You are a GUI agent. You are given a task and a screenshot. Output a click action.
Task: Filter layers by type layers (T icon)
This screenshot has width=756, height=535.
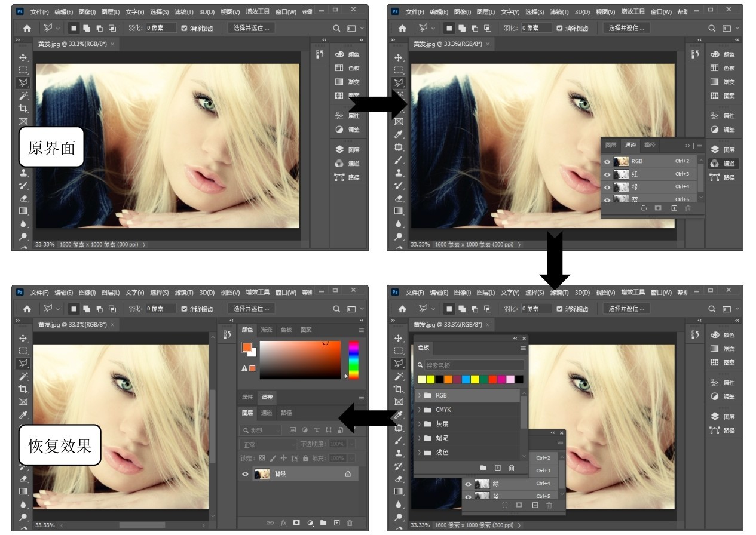(x=317, y=430)
